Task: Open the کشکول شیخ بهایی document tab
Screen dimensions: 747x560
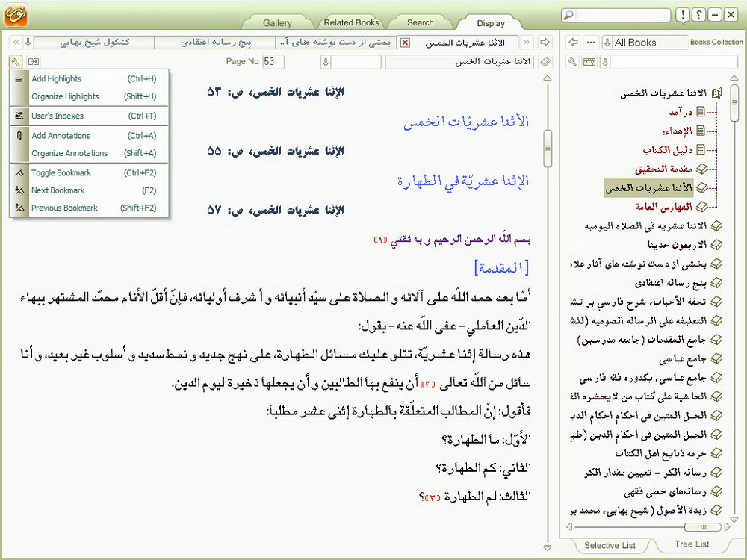Action: click(x=95, y=43)
